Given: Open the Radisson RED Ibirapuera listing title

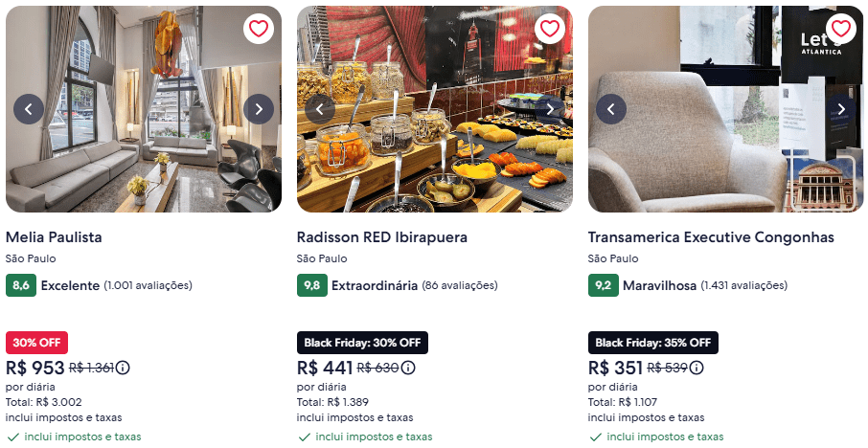Looking at the screenshot, I should [x=382, y=237].
